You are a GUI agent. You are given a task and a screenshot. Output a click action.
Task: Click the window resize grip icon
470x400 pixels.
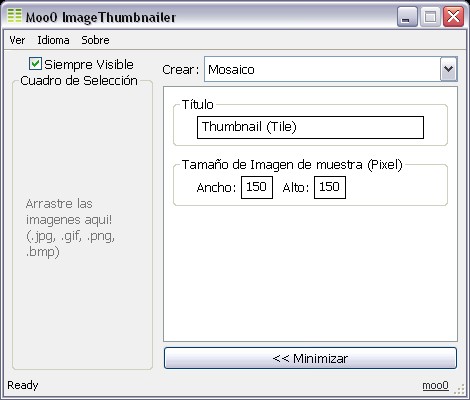(460, 389)
